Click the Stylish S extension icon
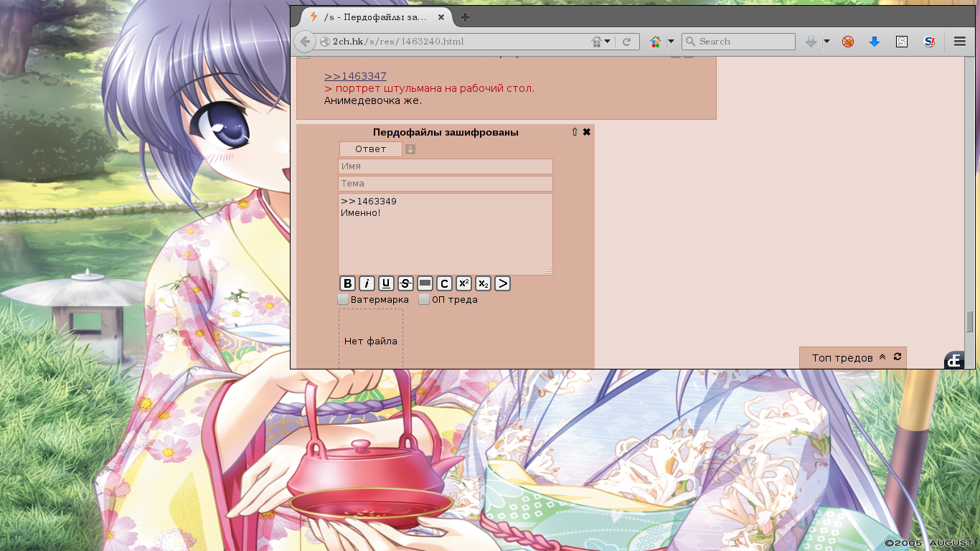This screenshot has width=980, height=551. 902,42
